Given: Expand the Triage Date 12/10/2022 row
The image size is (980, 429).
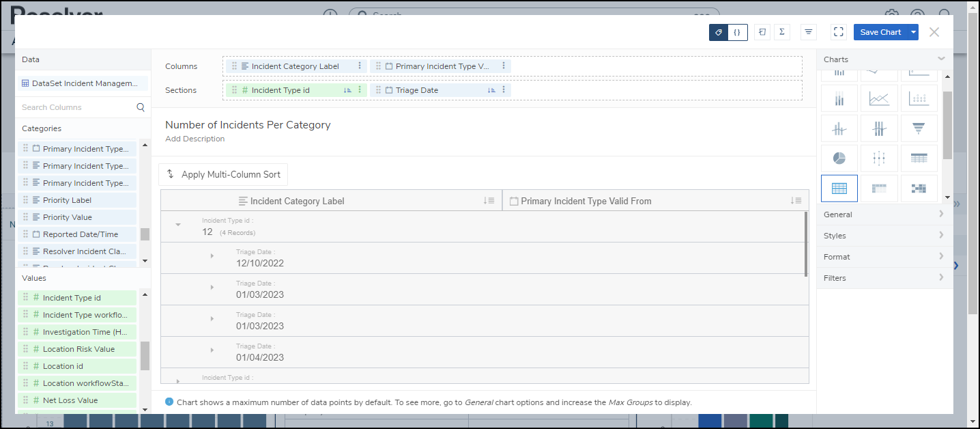Looking at the screenshot, I should (212, 256).
